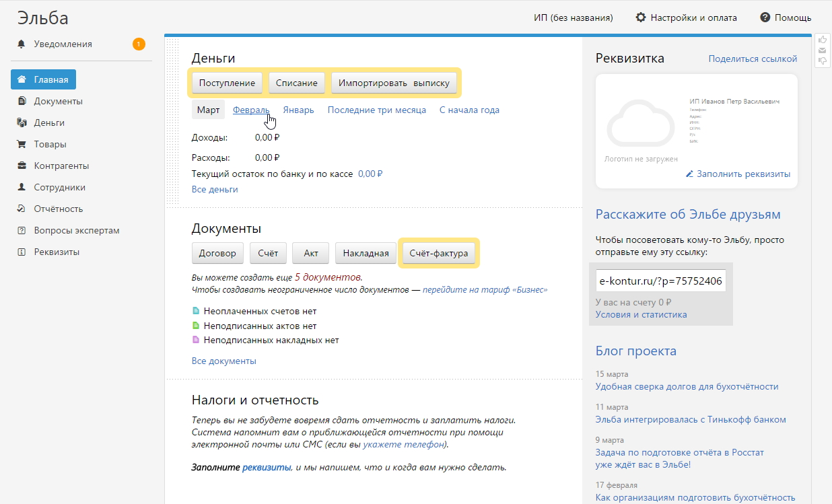Click the coins icon for Деньги

click(22, 122)
